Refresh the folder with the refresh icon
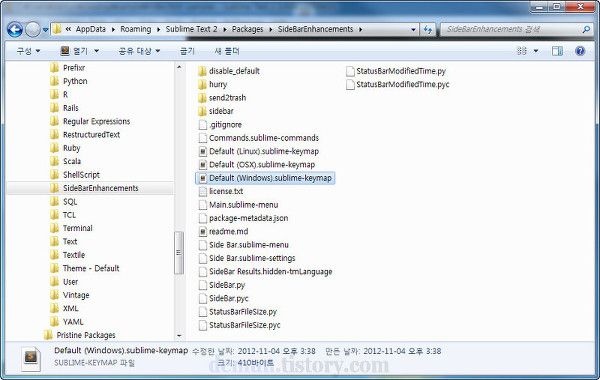 coord(428,29)
